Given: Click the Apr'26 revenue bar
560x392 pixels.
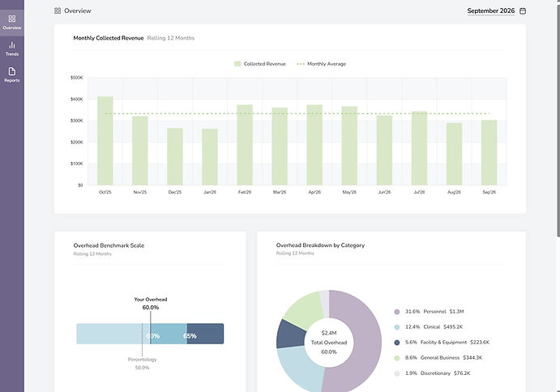Looking at the screenshot, I should click(314, 145).
